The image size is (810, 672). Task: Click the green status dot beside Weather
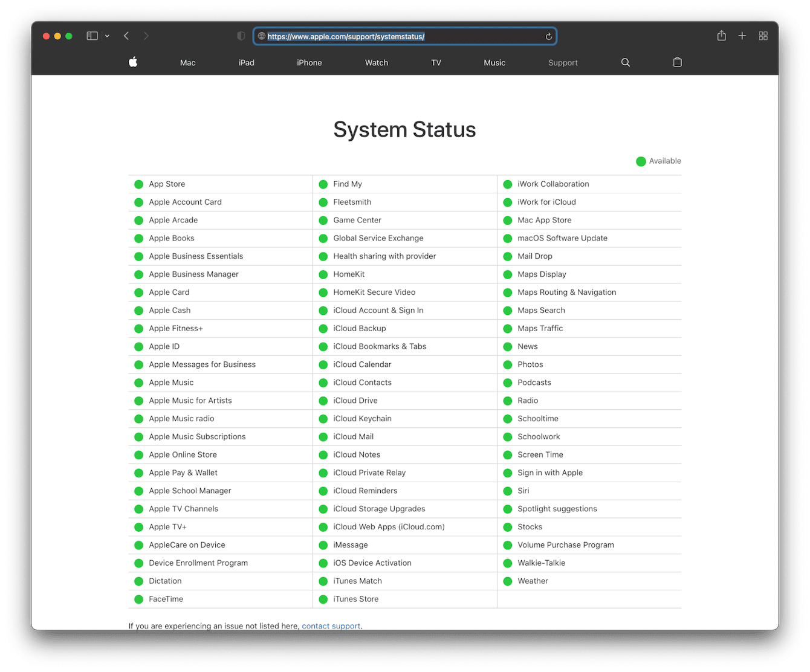(507, 581)
